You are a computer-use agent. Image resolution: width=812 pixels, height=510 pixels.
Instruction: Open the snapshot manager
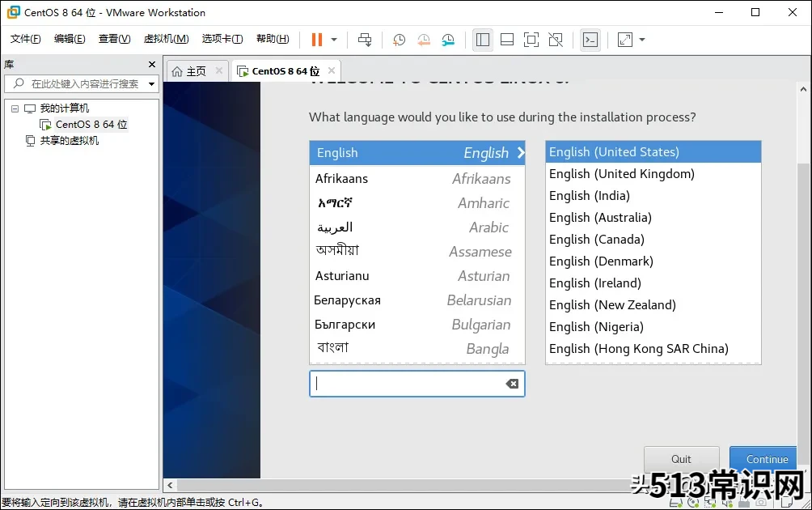click(x=448, y=40)
